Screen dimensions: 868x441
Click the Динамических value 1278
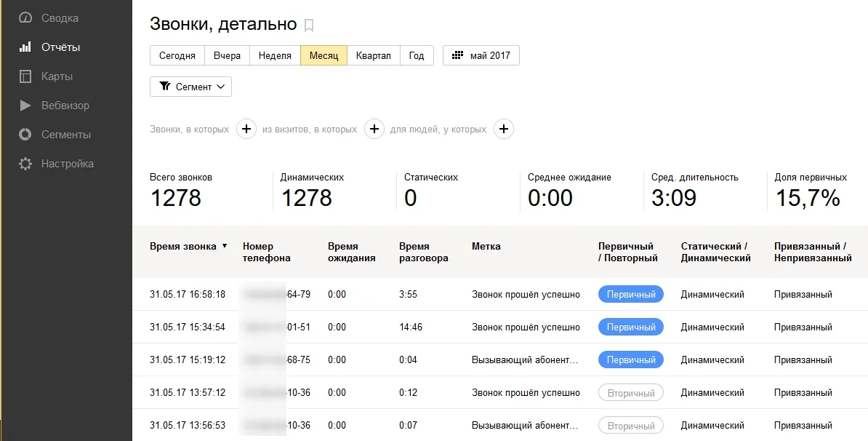point(307,198)
